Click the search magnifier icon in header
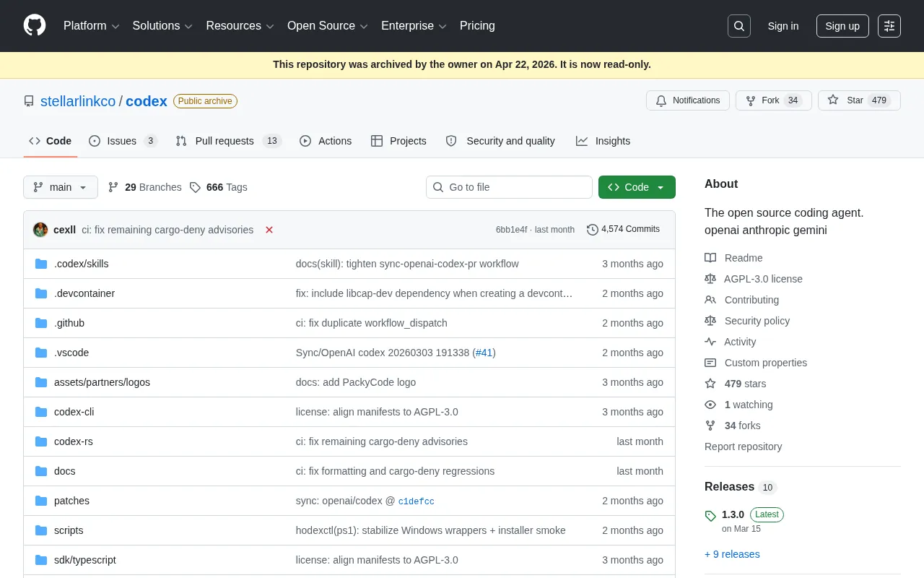Image resolution: width=924 pixels, height=578 pixels. [x=739, y=26]
